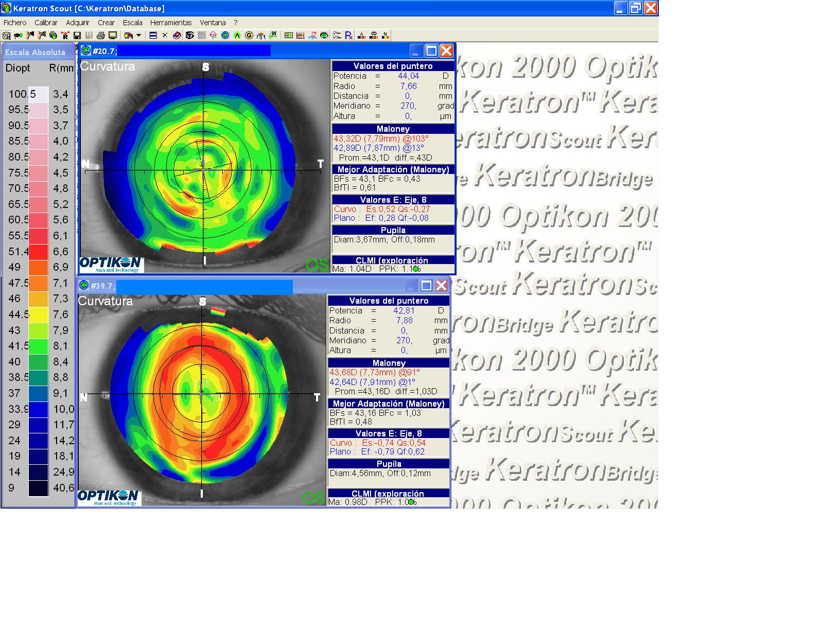Click the monitor display toolbar icon

pyautogui.click(x=113, y=36)
